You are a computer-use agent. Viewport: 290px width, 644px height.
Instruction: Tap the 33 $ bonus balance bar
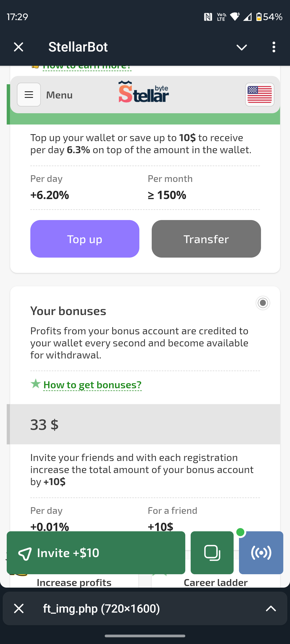pos(143,424)
